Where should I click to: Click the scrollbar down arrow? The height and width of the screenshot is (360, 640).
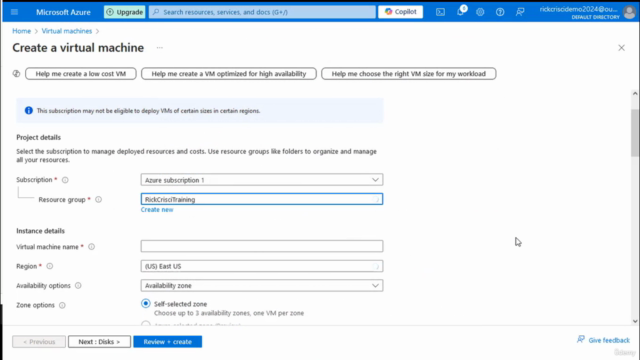point(635,321)
